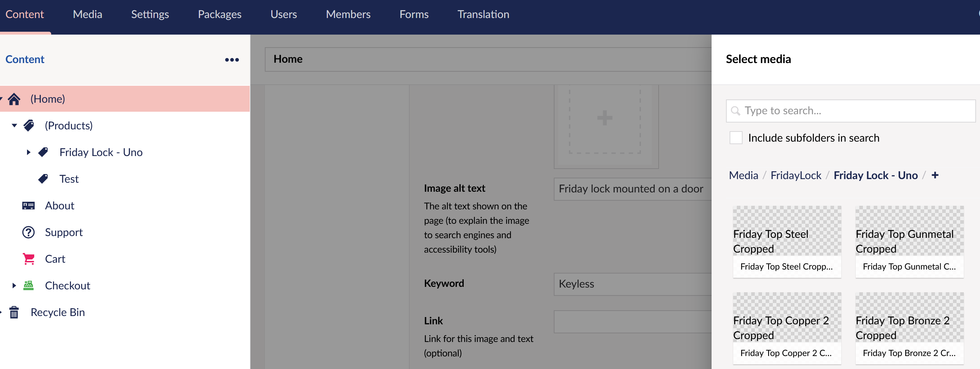This screenshot has width=980, height=369.
Task: Open the Packages section tab
Action: pos(219,14)
